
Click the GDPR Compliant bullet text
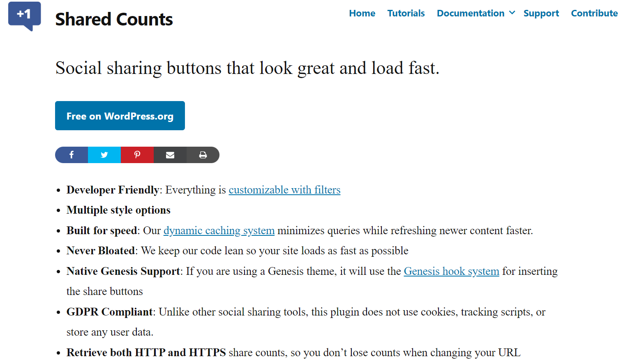(x=109, y=312)
